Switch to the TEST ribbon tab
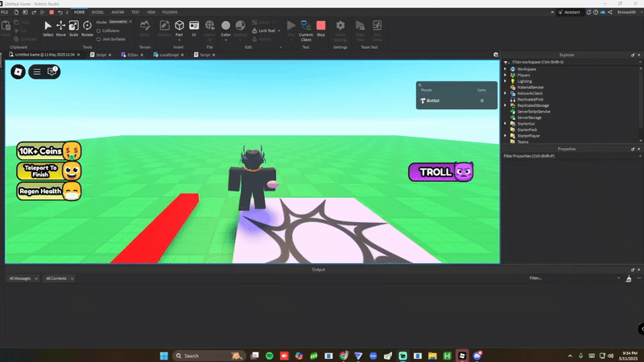644x362 pixels. (x=135, y=12)
